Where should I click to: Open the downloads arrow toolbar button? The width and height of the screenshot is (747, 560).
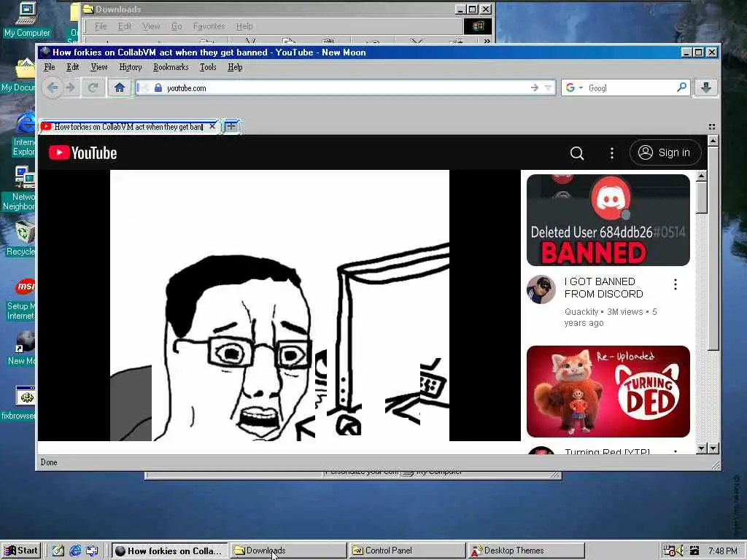(706, 87)
